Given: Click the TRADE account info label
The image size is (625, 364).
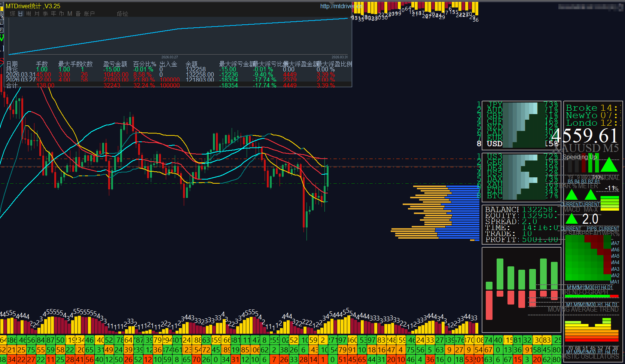Looking at the screenshot, I should coord(500,233).
